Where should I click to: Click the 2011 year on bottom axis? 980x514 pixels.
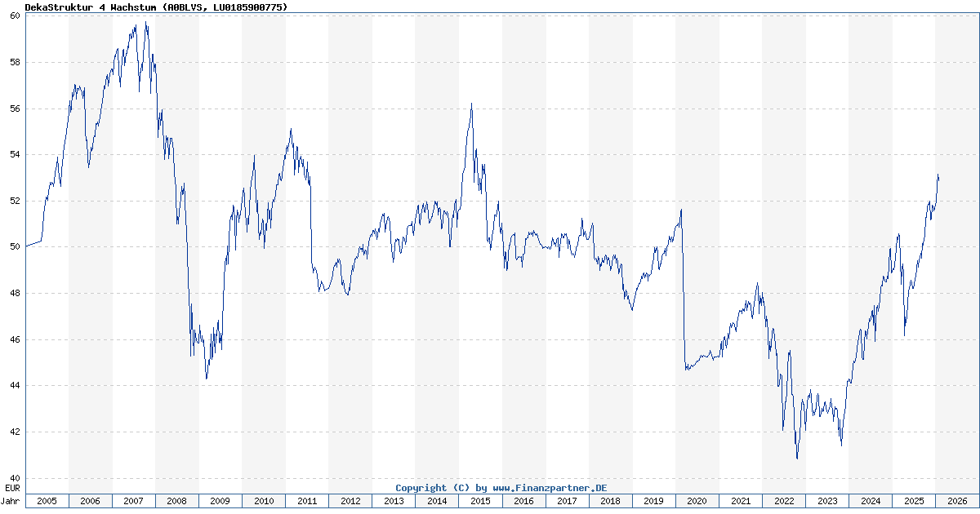pyautogui.click(x=307, y=501)
